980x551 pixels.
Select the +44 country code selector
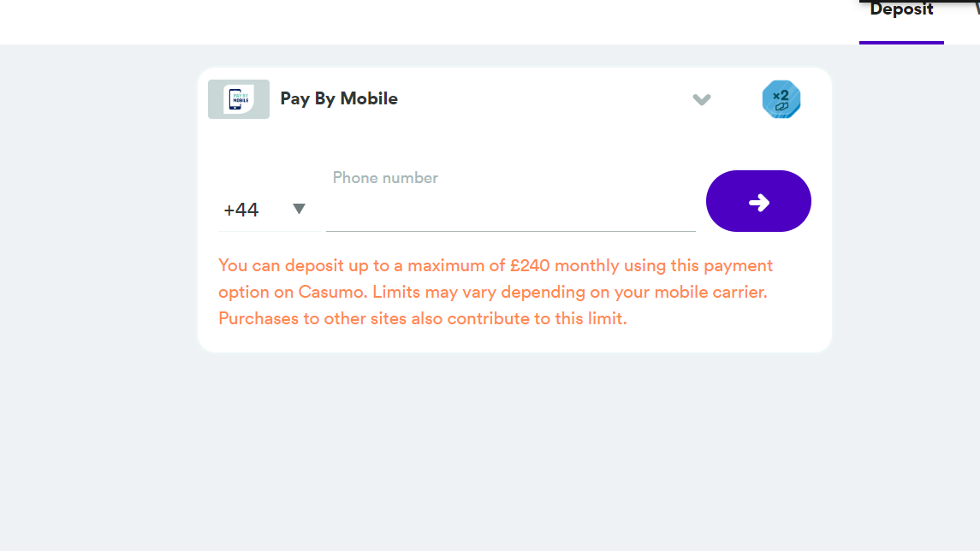point(242,210)
